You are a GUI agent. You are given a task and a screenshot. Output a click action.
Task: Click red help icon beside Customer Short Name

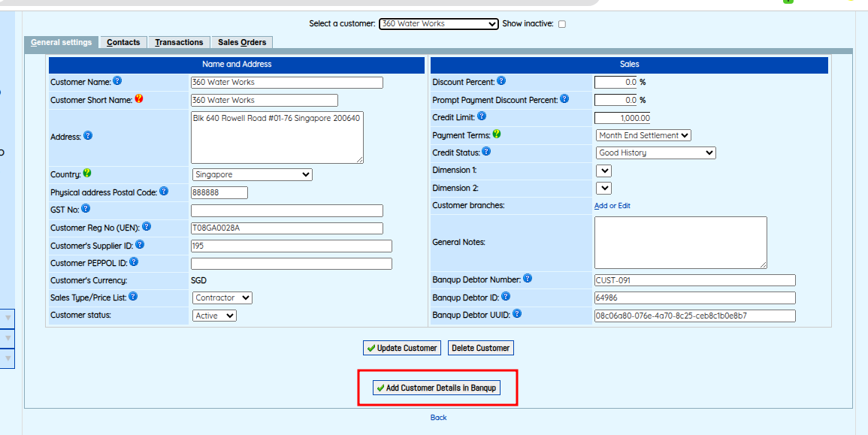[139, 99]
